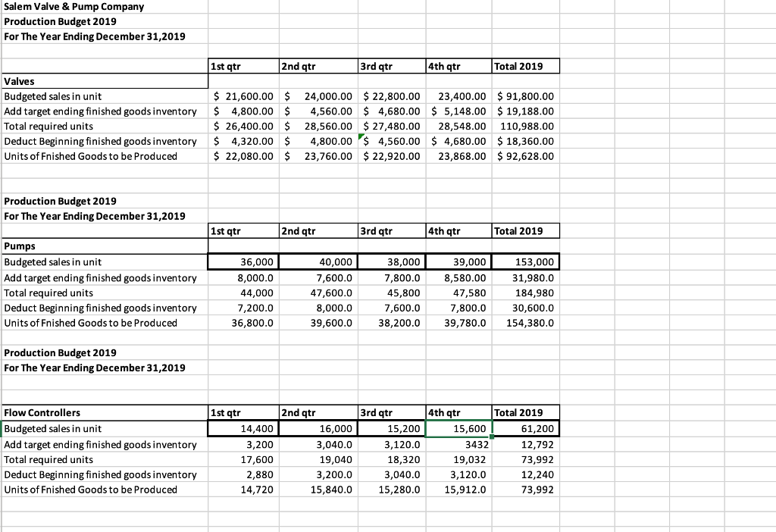Select the 1st qtr column header above Valves
The height and width of the screenshot is (532, 776).
point(227,66)
